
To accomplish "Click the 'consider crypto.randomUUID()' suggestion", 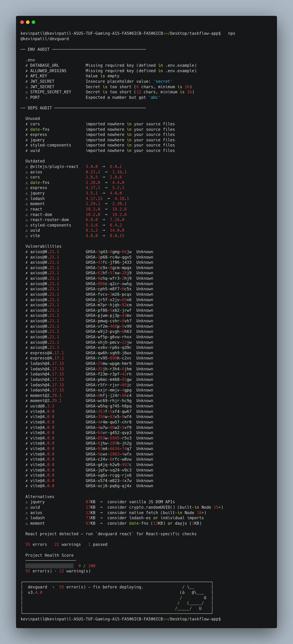I will 141,507.
